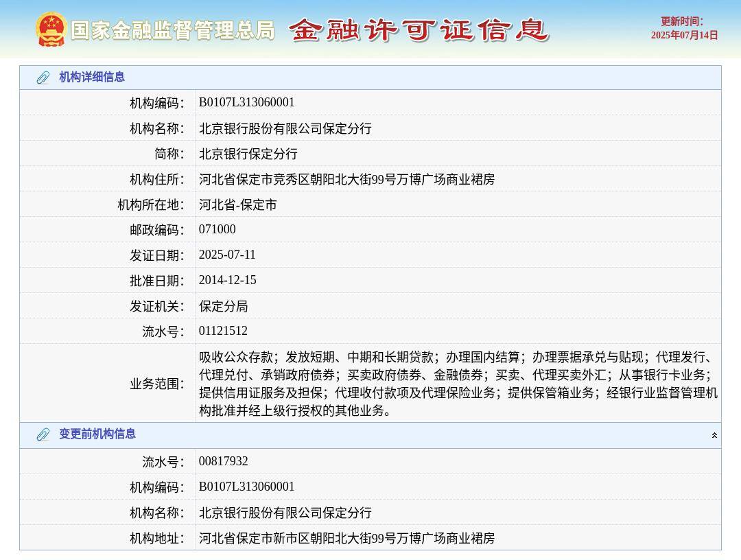Click institution name value in 机构详细信息 section

coord(285,128)
